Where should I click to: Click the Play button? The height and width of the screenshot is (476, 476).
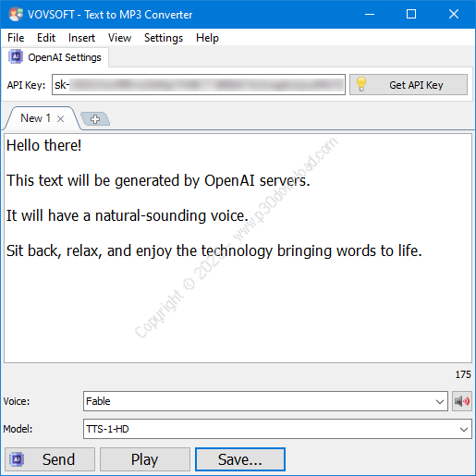pyautogui.click(x=145, y=459)
